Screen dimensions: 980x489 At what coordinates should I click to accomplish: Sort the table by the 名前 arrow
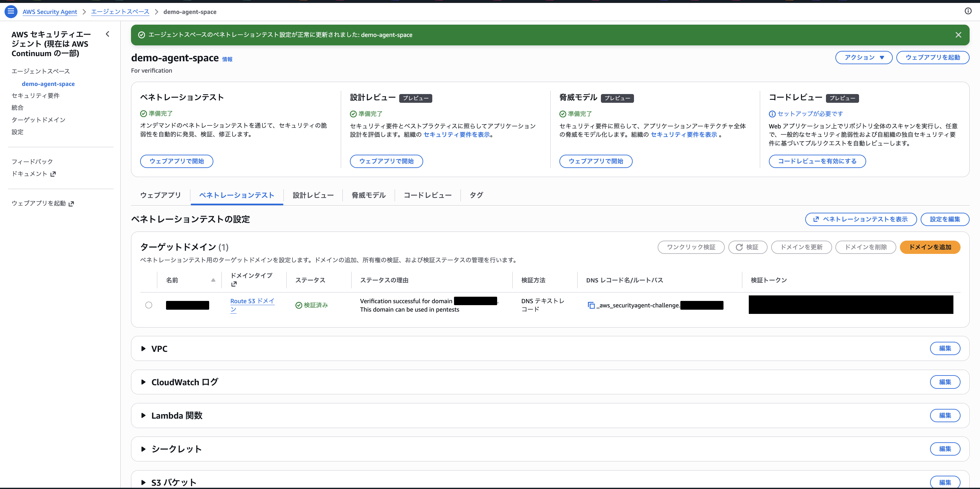pos(213,280)
